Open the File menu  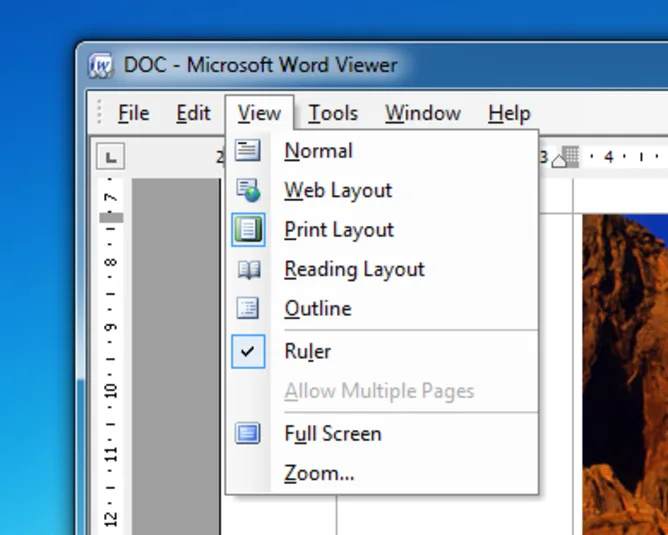(133, 113)
